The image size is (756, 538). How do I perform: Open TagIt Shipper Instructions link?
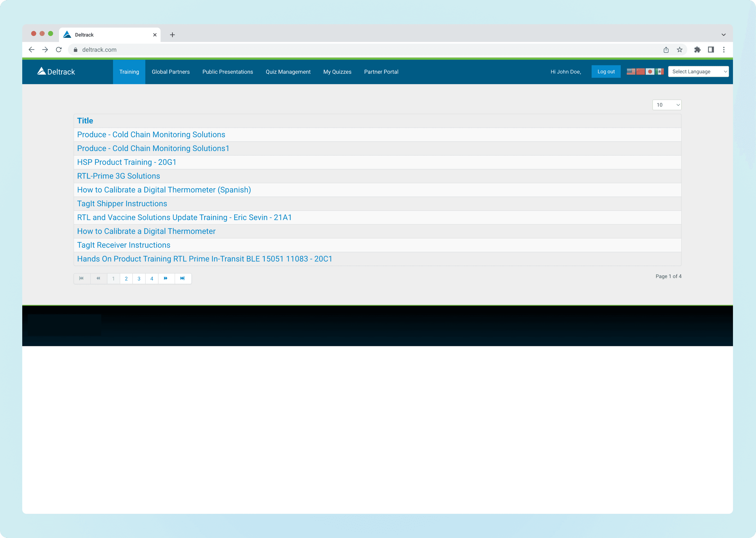click(x=122, y=204)
